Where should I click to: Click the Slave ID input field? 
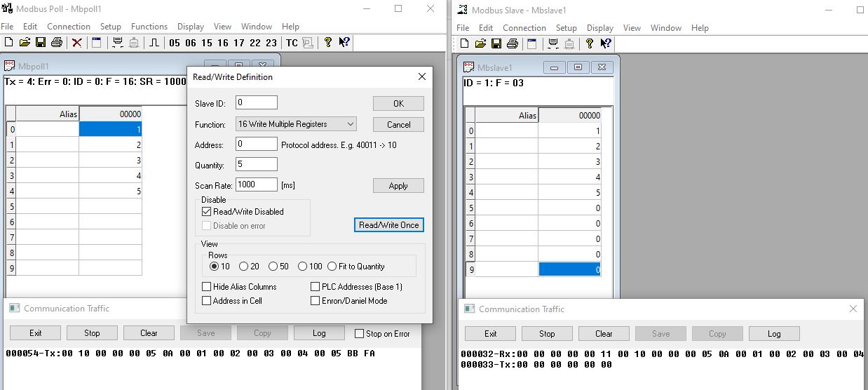click(257, 102)
